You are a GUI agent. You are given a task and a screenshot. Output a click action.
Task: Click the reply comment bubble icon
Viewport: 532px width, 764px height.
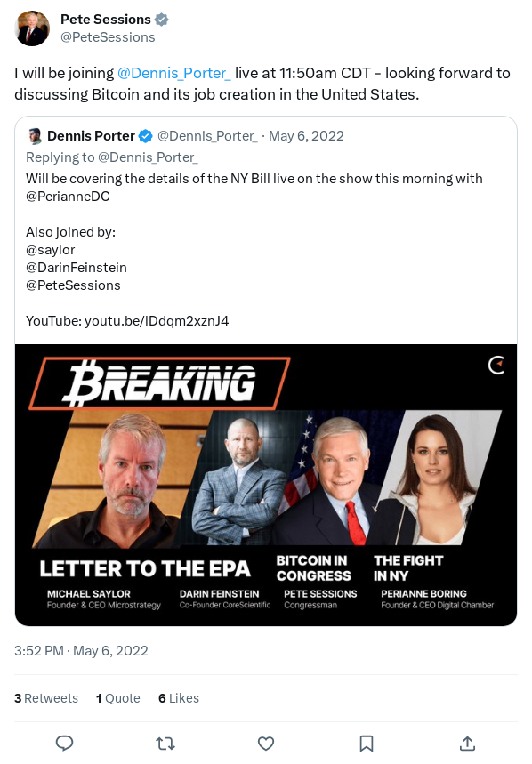tap(64, 744)
